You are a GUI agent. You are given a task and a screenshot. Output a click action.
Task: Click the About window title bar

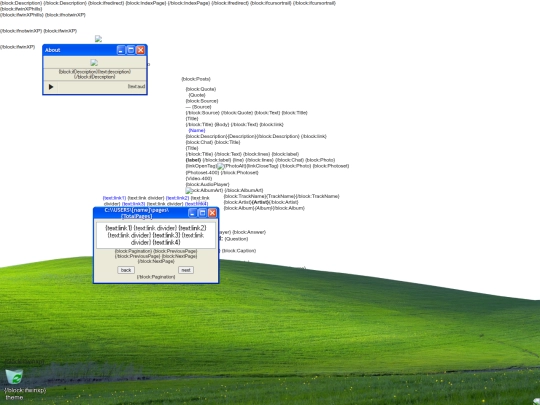pyautogui.click(x=95, y=50)
